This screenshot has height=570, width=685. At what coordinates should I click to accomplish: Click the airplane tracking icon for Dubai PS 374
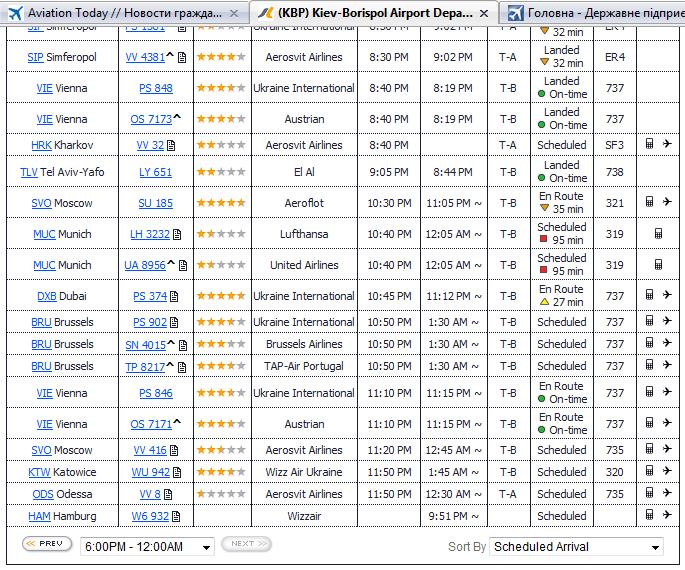[x=667, y=295]
